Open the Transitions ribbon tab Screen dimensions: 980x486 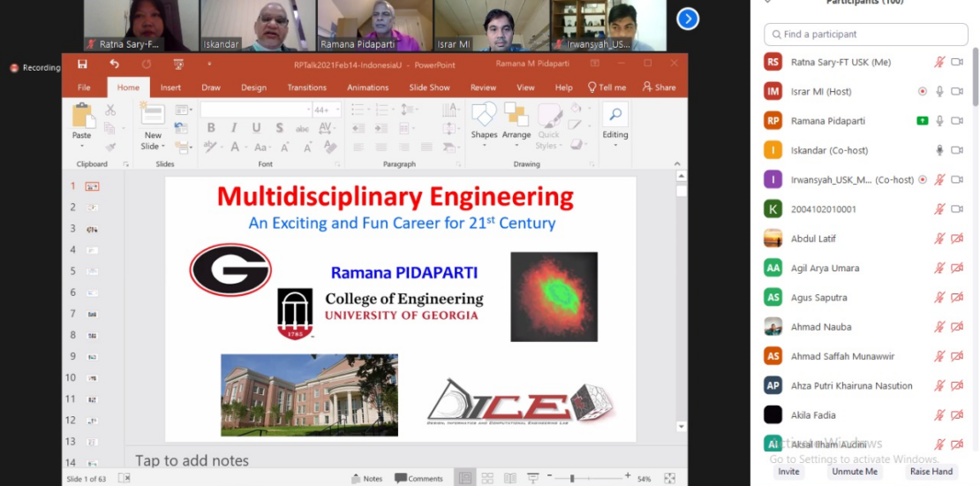coord(306,87)
